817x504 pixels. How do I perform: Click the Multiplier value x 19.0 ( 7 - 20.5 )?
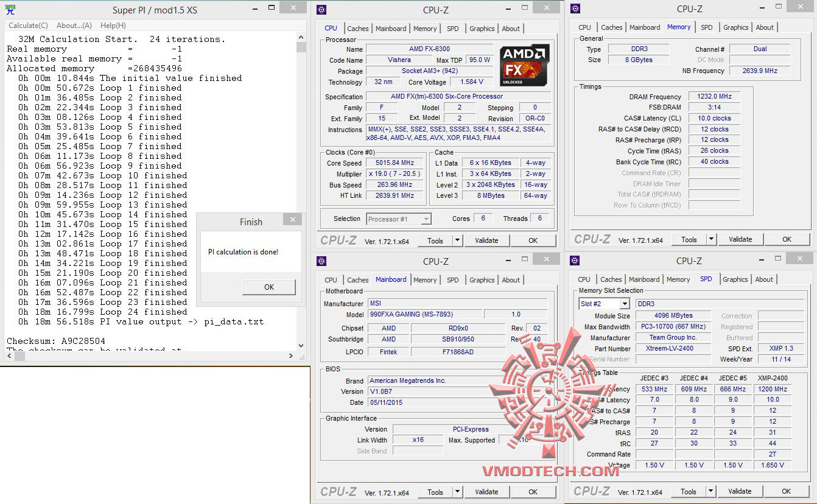[x=394, y=173]
